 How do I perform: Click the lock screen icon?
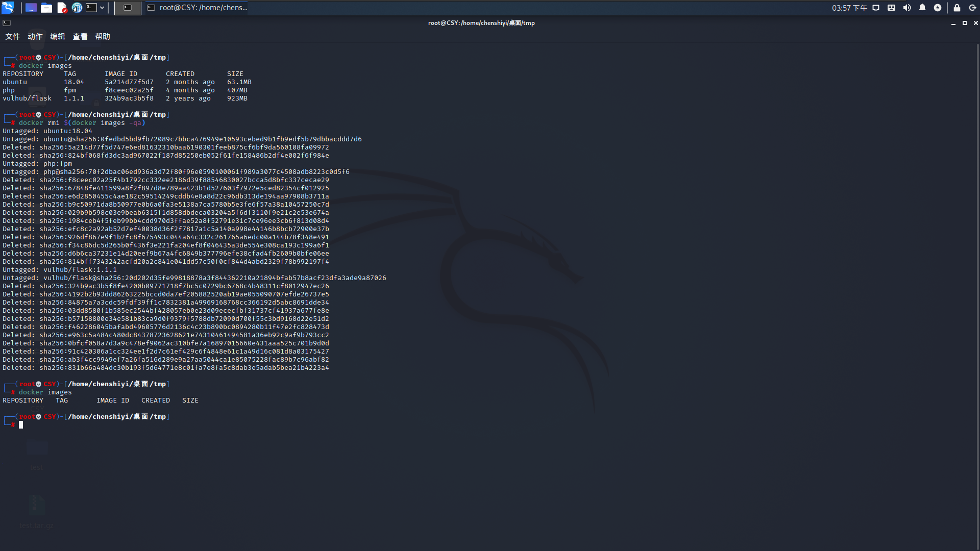pyautogui.click(x=957, y=8)
